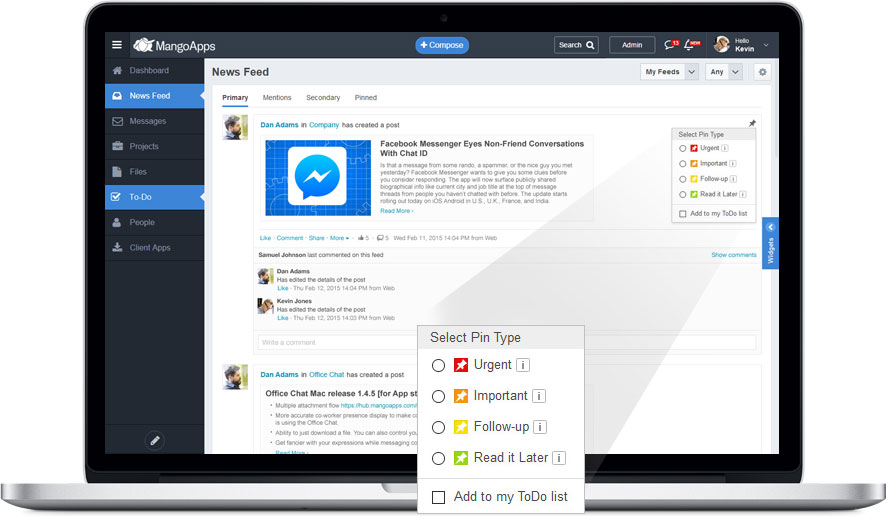The height and width of the screenshot is (516, 886).
Task: Click the Projects briefcase icon
Action: (117, 146)
